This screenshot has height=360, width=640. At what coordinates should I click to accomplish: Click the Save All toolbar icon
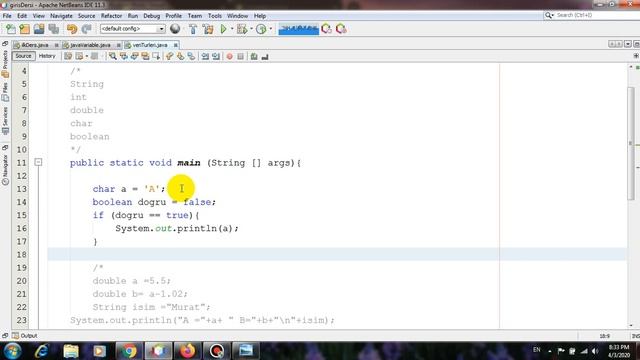pyautogui.click(x=53, y=29)
